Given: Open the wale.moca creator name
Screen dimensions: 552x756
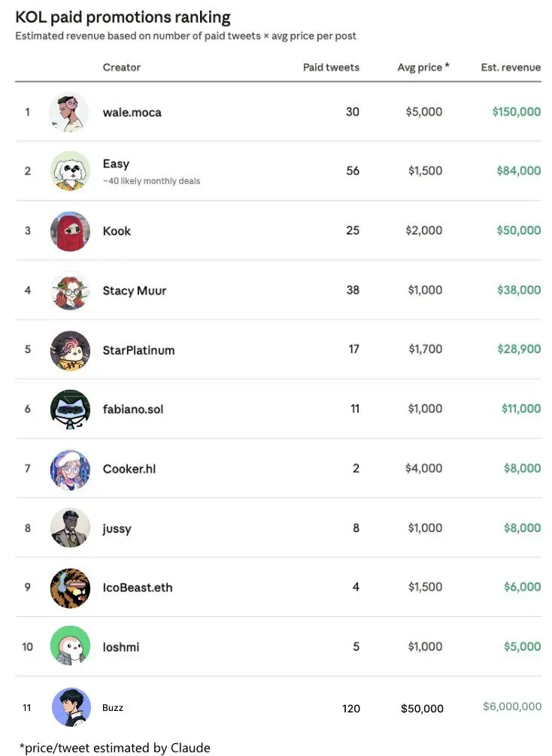Looking at the screenshot, I should [x=132, y=112].
